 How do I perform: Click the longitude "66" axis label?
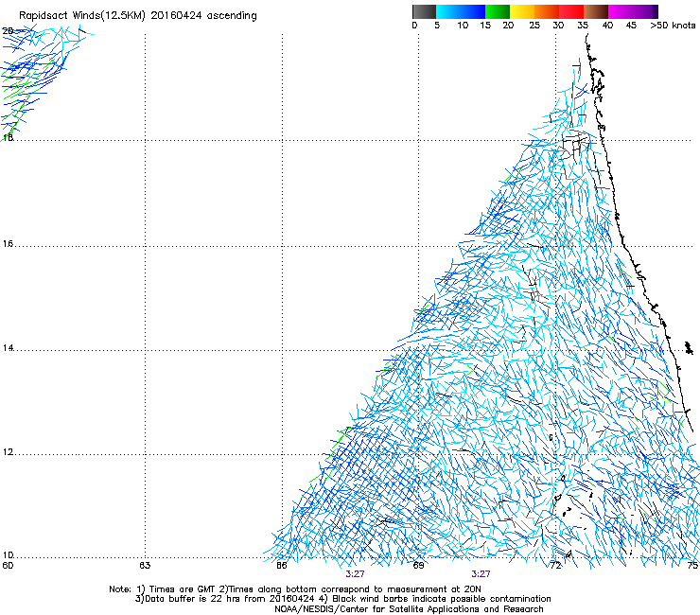[282, 566]
